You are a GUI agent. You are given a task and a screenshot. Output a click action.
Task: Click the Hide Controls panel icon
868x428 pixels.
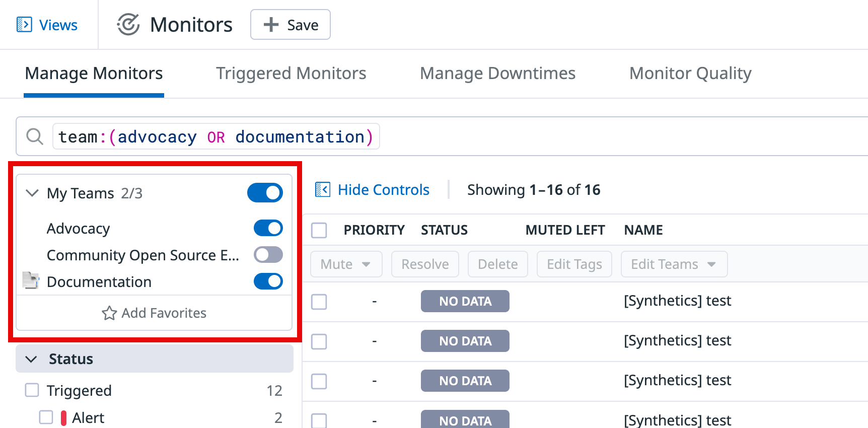point(323,190)
